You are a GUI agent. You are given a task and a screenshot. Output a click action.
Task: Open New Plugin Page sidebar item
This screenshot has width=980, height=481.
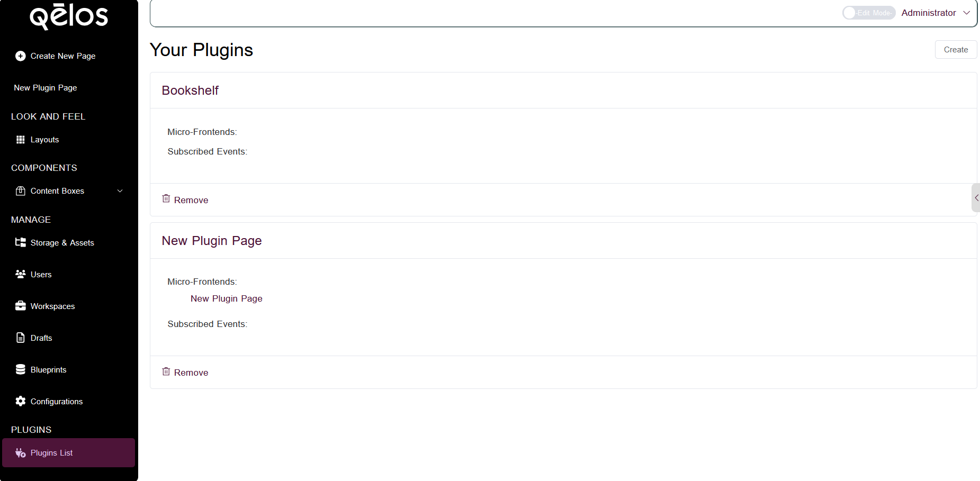(x=46, y=88)
